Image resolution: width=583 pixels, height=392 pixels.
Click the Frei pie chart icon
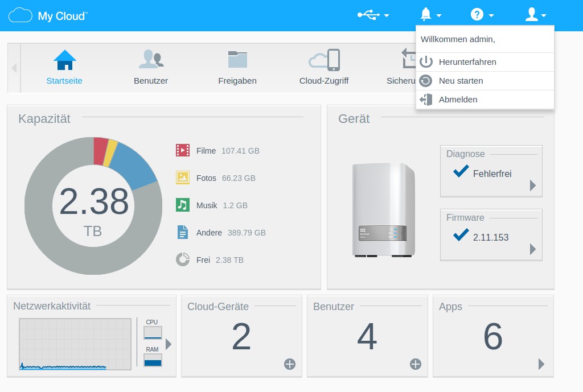183,259
